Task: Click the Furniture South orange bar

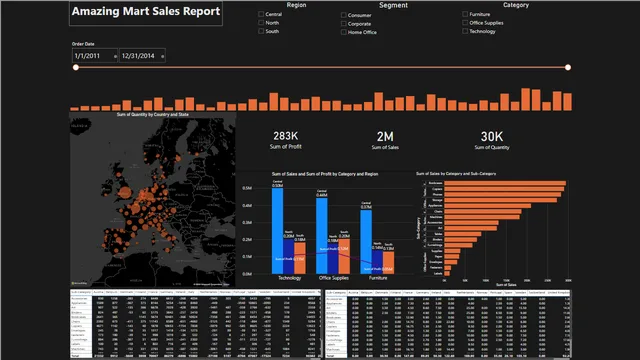Action: point(389,262)
